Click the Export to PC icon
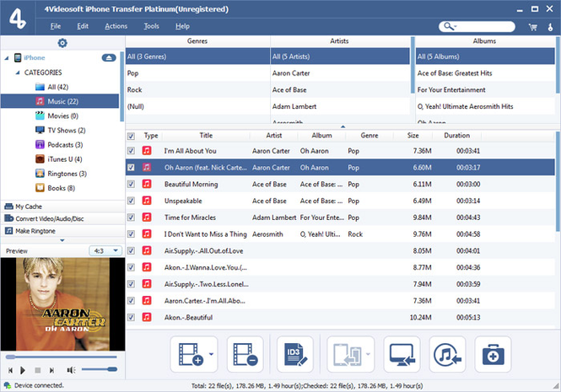 (x=402, y=353)
